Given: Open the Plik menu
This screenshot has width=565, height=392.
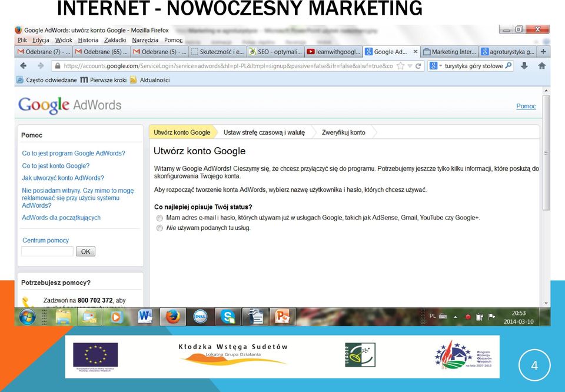Looking at the screenshot, I should pyautogui.click(x=22, y=40).
